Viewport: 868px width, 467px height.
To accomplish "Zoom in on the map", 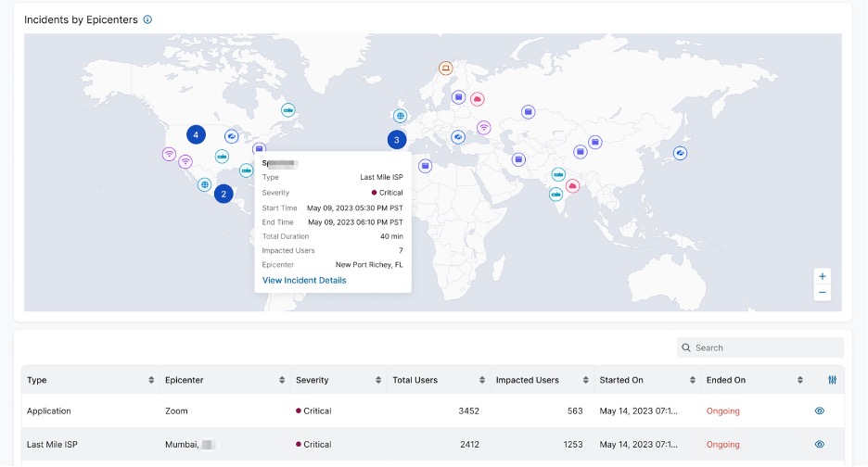I will pyautogui.click(x=822, y=276).
